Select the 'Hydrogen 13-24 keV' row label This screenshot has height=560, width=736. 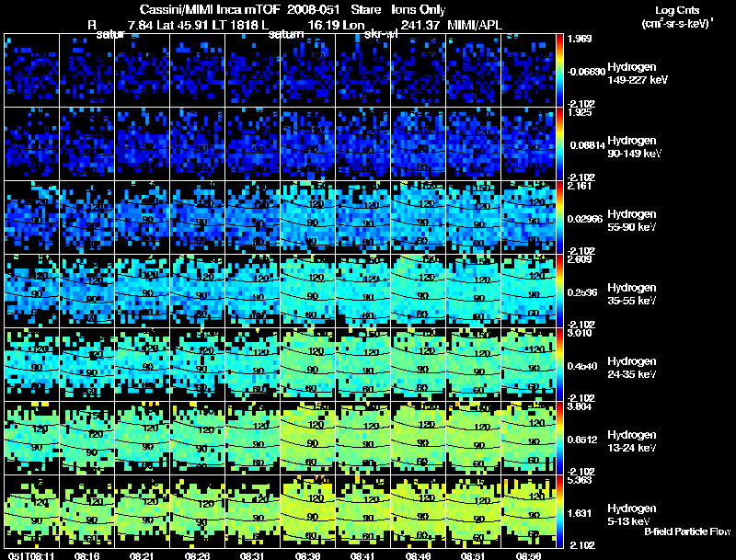pos(632,441)
